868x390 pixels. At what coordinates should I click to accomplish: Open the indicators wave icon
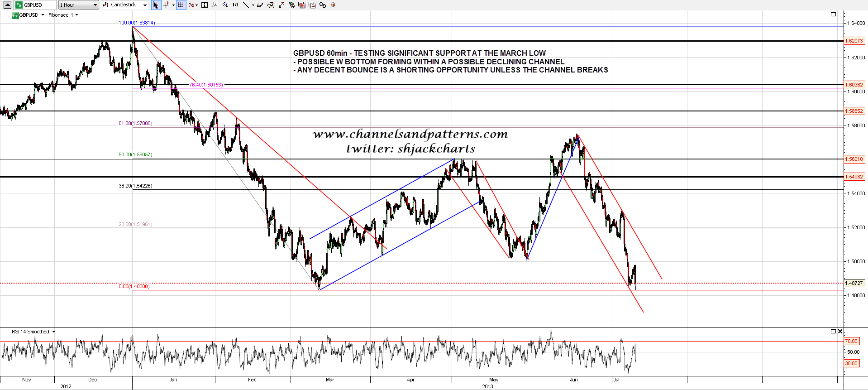pyautogui.click(x=191, y=5)
